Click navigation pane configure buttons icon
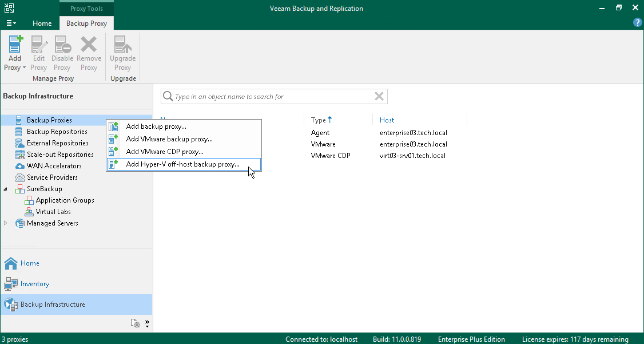This screenshot has width=644, height=344. [x=135, y=323]
